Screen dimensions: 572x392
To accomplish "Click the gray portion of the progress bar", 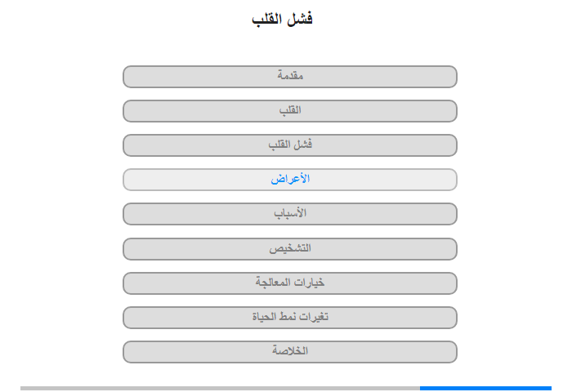I will pyautogui.click(x=221, y=388).
